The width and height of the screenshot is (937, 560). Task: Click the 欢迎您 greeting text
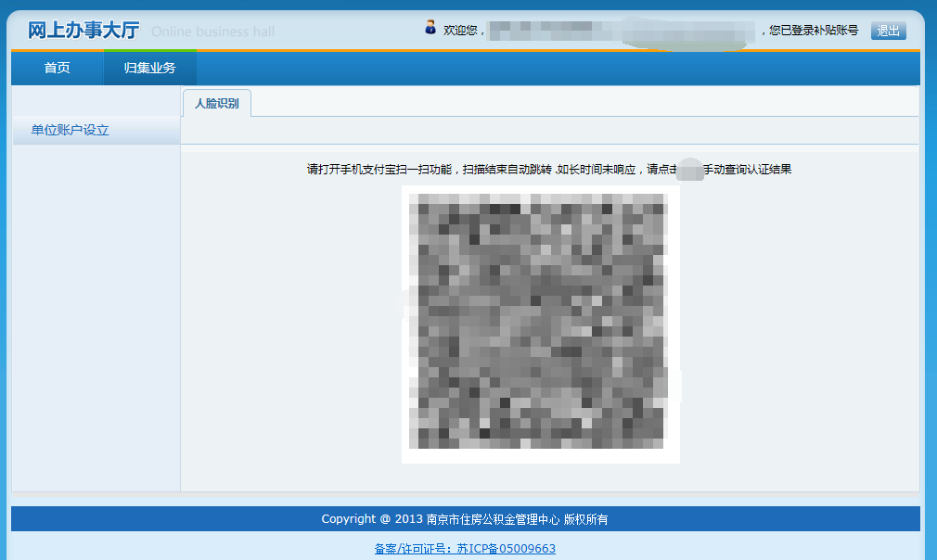click(463, 31)
